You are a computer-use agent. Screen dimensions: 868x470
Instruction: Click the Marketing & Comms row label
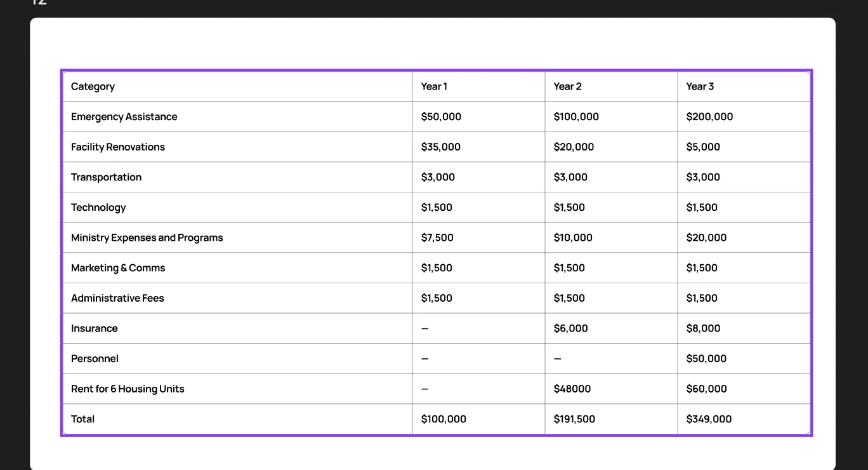tap(118, 268)
